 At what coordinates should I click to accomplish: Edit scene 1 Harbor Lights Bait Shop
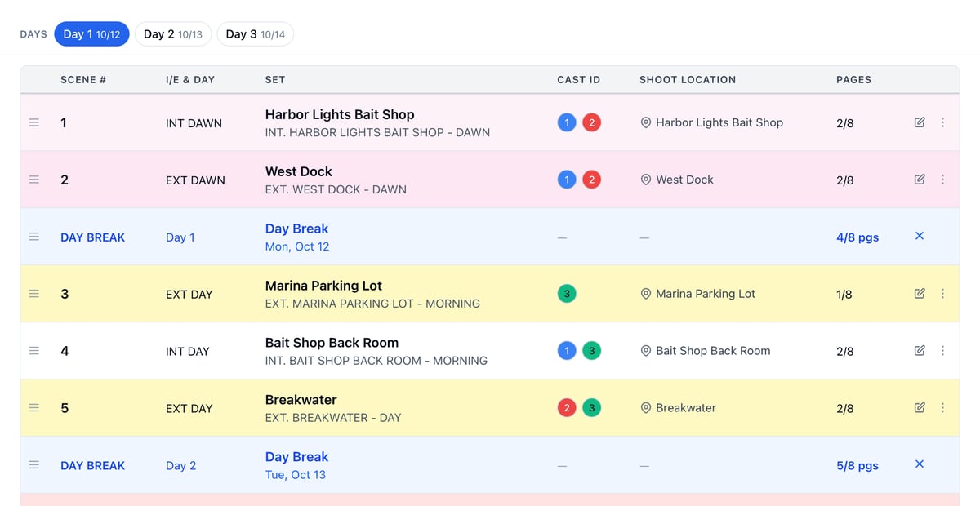(920, 122)
